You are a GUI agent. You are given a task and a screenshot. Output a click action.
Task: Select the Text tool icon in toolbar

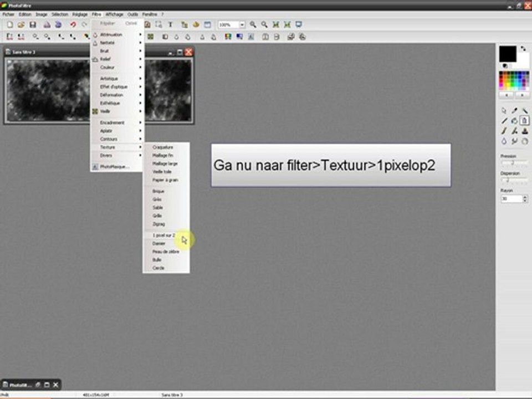click(170, 24)
